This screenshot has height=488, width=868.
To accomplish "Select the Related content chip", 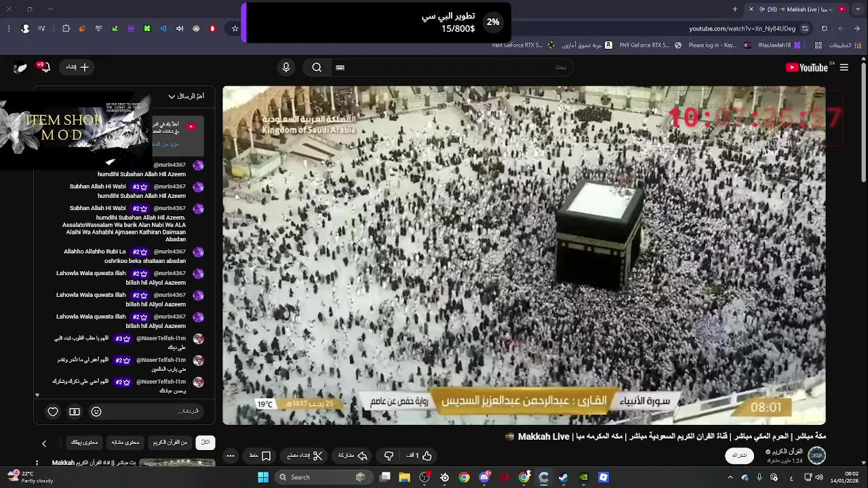I will pos(125,443).
